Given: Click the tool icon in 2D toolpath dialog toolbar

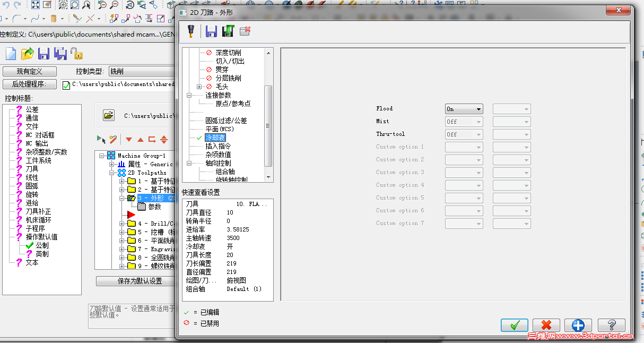Looking at the screenshot, I should (190, 31).
